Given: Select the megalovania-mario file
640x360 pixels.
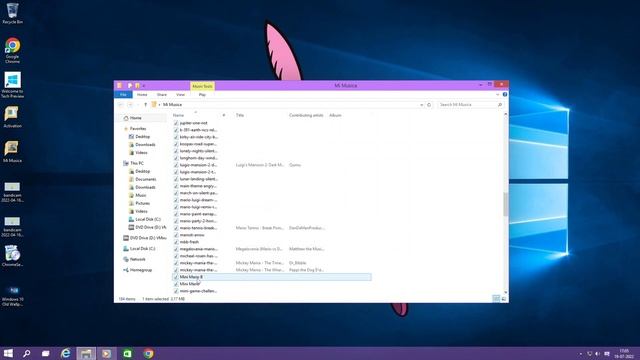Looking at the screenshot, I should click(198, 249).
